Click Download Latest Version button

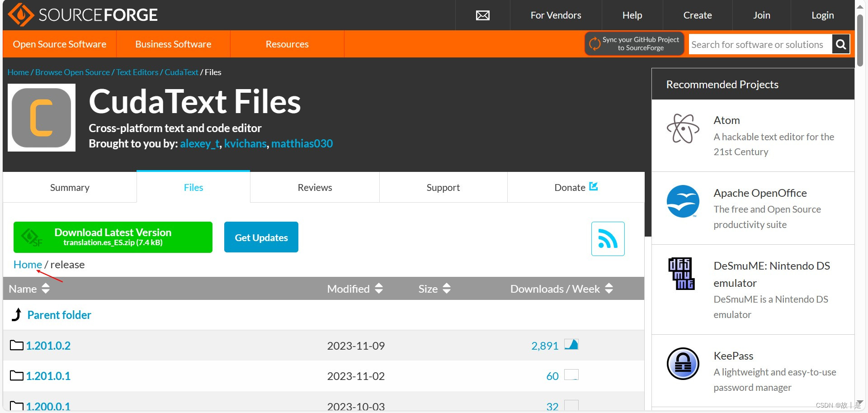(x=113, y=237)
